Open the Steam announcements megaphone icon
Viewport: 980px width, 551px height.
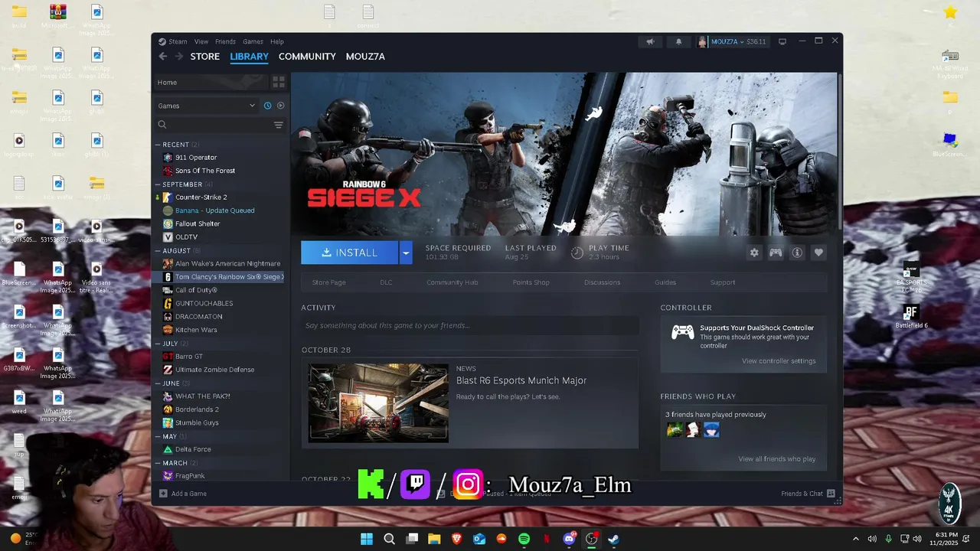tap(650, 42)
